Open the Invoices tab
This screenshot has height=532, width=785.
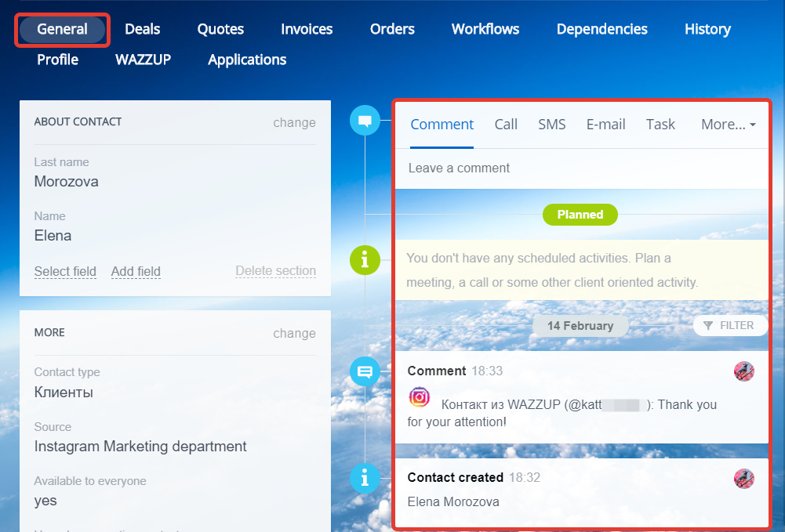307,30
